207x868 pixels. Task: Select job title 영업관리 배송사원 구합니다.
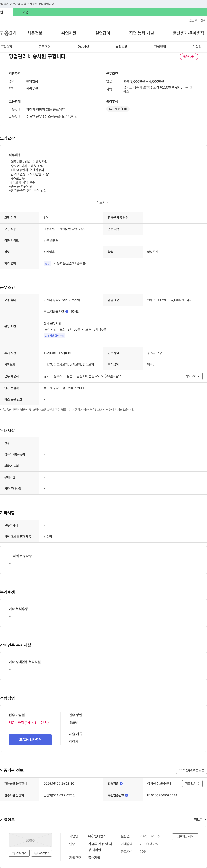[x=38, y=56]
